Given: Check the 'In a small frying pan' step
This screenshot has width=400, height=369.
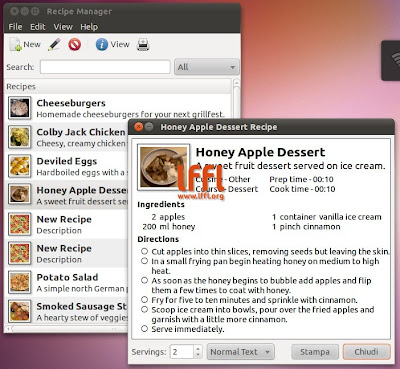Looking at the screenshot, I should coord(144,261).
